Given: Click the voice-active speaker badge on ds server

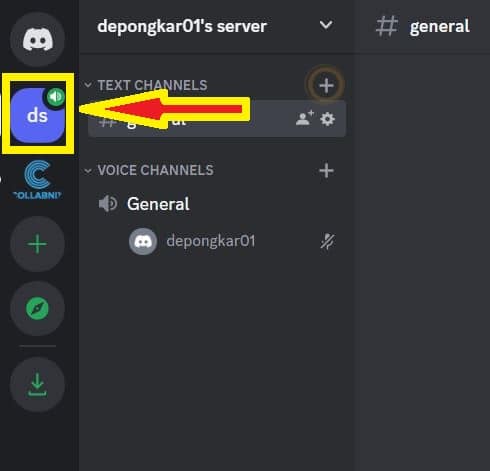Looking at the screenshot, I should point(56,97).
